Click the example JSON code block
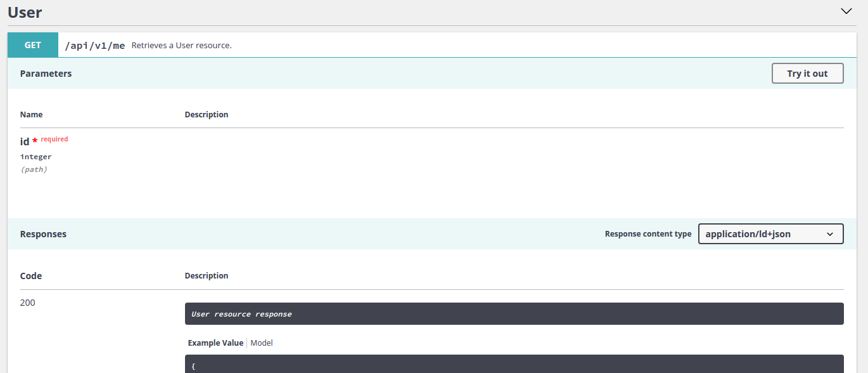 pos(514,364)
